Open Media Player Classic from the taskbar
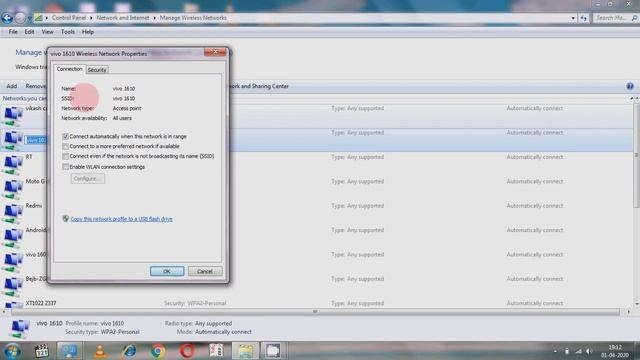This screenshot has width=640, height=360. pos(41,351)
